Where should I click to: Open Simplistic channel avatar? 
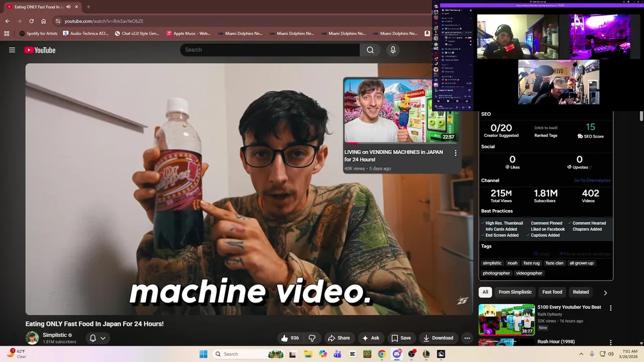point(32,338)
